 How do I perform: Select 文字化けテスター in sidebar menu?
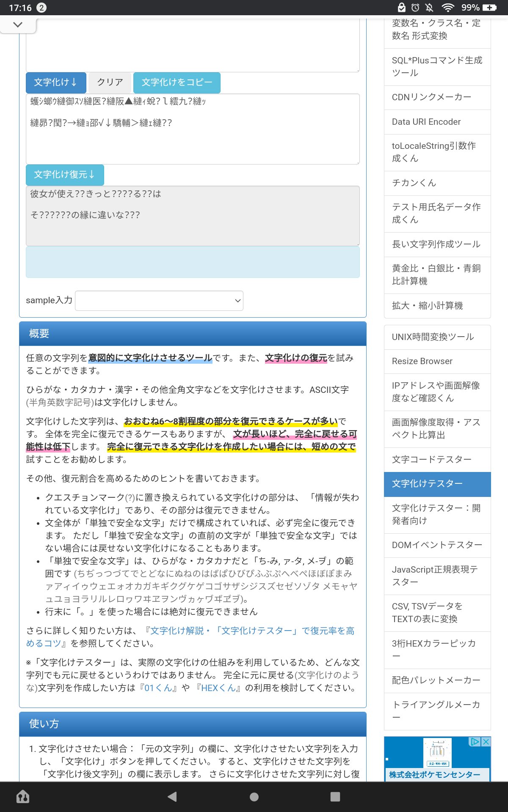click(437, 484)
